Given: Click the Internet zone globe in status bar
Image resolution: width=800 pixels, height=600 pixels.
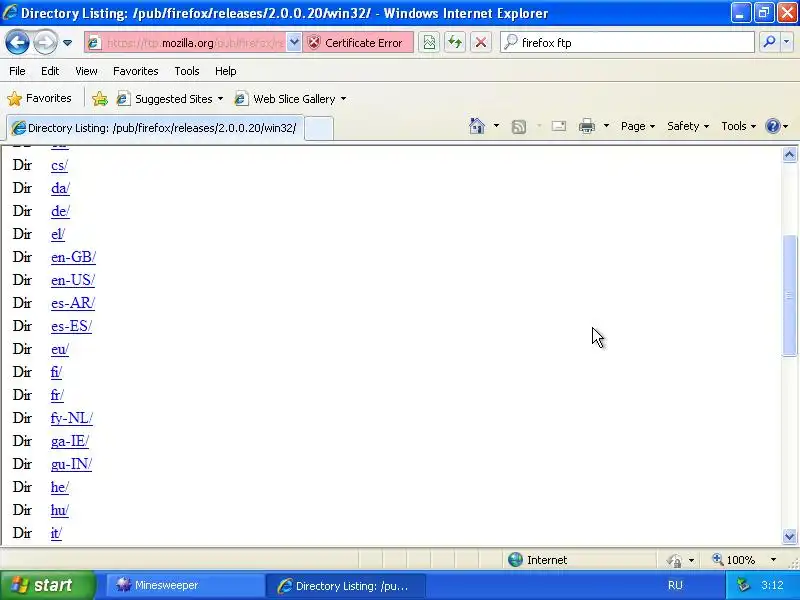Looking at the screenshot, I should (515, 560).
